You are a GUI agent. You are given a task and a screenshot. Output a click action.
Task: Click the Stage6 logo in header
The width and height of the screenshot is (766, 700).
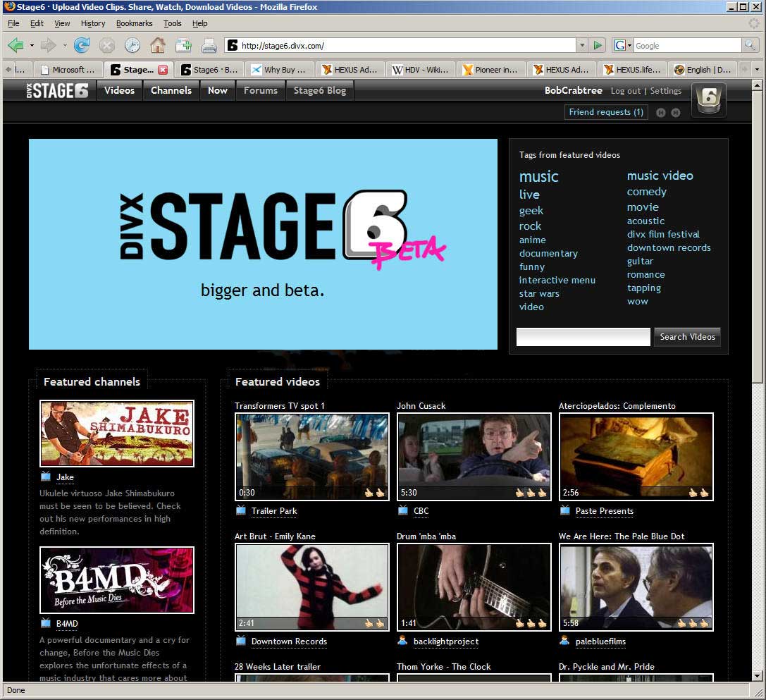coord(58,90)
